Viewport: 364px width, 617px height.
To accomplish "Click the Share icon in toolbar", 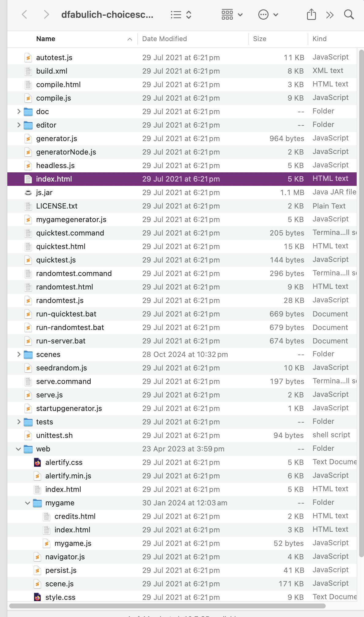I will [x=311, y=14].
